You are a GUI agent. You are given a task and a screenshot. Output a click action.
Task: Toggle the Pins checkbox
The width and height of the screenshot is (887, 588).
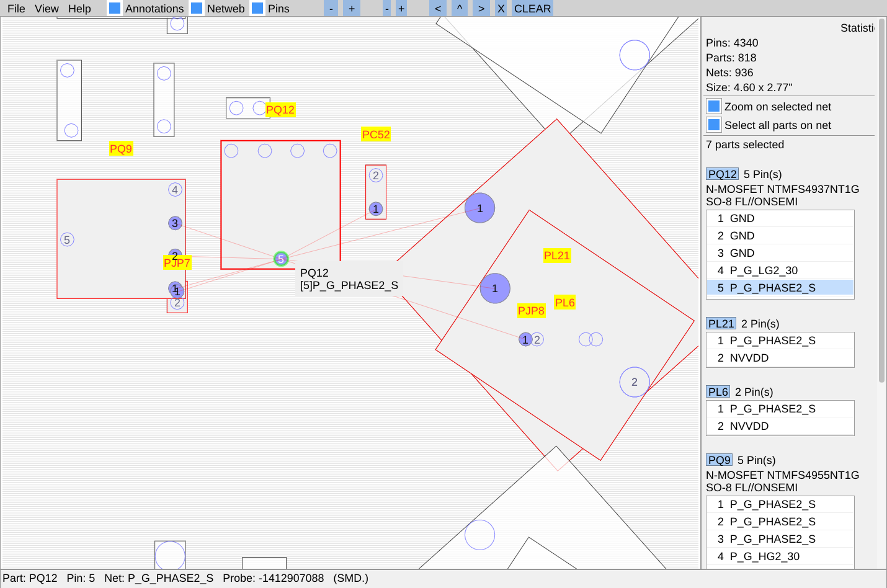pos(257,9)
